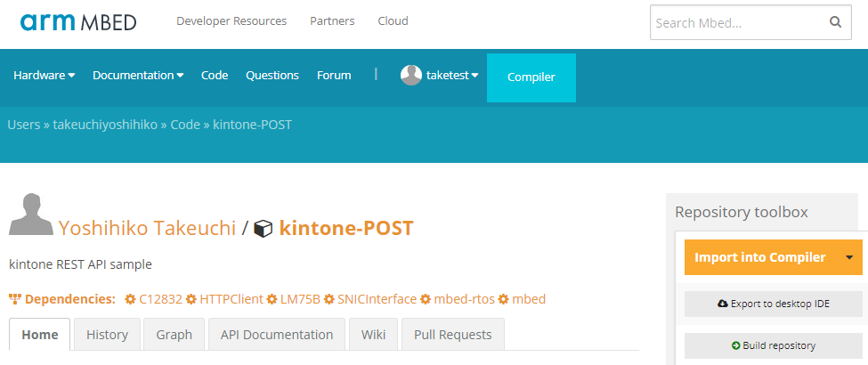The width and height of the screenshot is (868, 365).
Task: Click the 'kintone REST API sample' description text
Action: pos(80,264)
